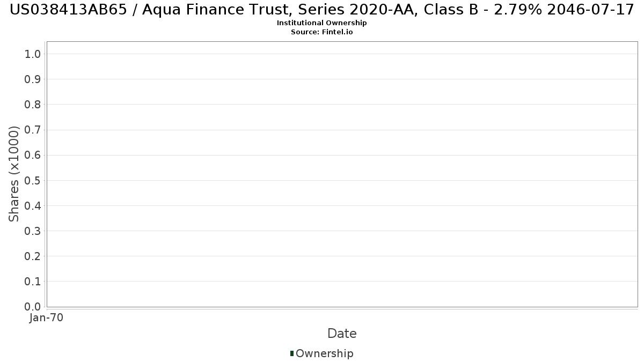Click the 1.0 y-axis tick label
The width and height of the screenshot is (644, 362).
pos(33,54)
